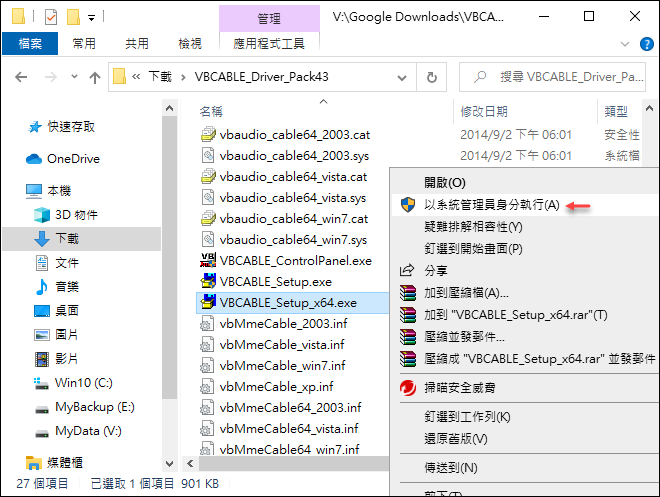This screenshot has height=497, width=660.
Task: Open the quick access toolbar customize dropdown
Action: [91, 18]
